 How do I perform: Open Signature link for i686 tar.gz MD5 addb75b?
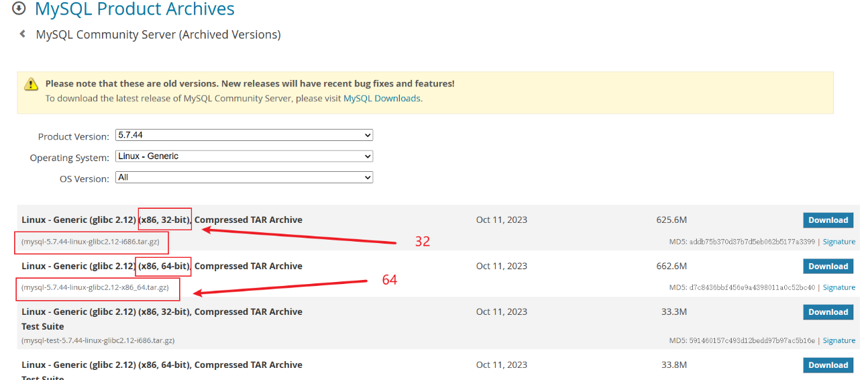(839, 242)
